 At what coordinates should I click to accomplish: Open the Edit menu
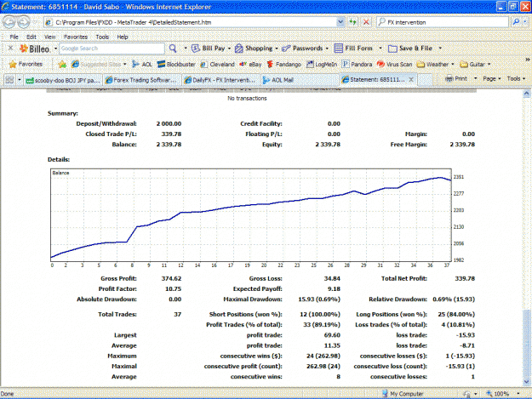31,37
